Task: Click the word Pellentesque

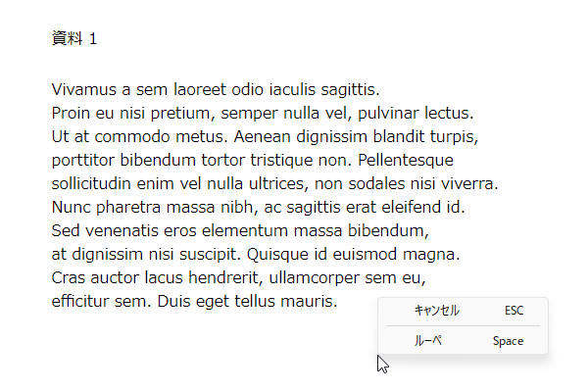Action: tap(406, 161)
